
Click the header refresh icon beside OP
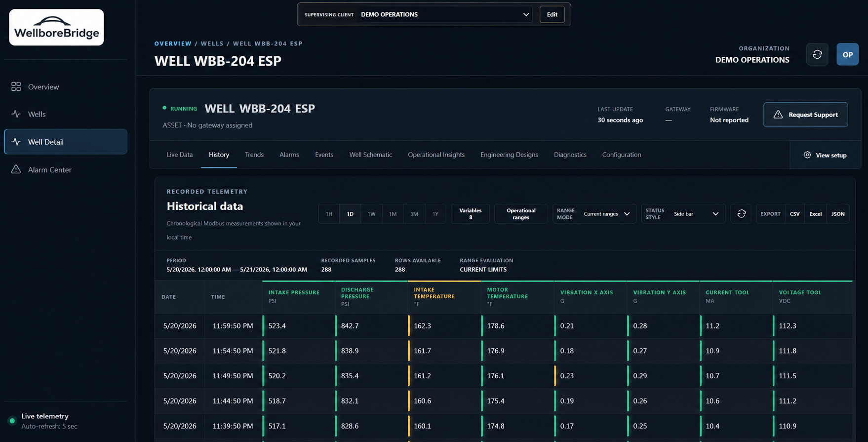817,54
